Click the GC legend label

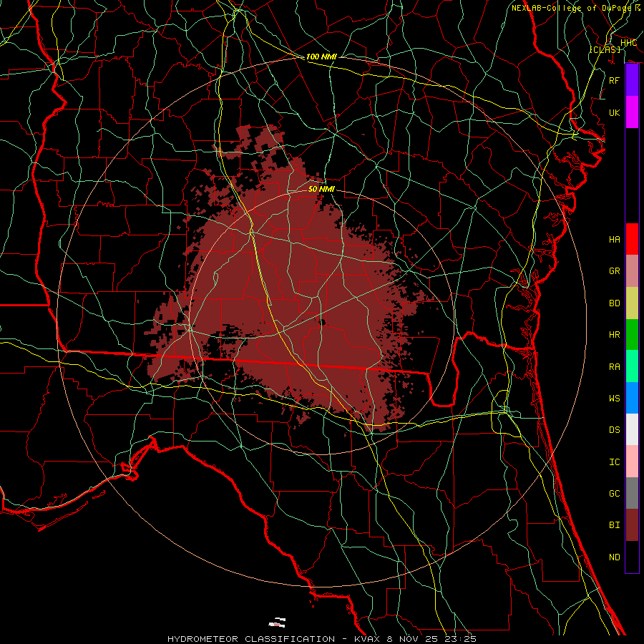[x=615, y=494]
